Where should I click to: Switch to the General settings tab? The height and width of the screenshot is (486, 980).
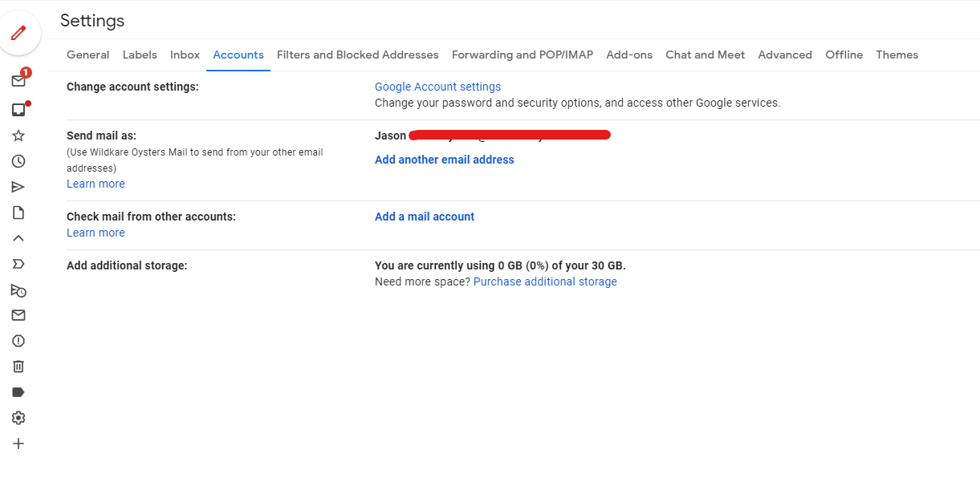point(87,55)
